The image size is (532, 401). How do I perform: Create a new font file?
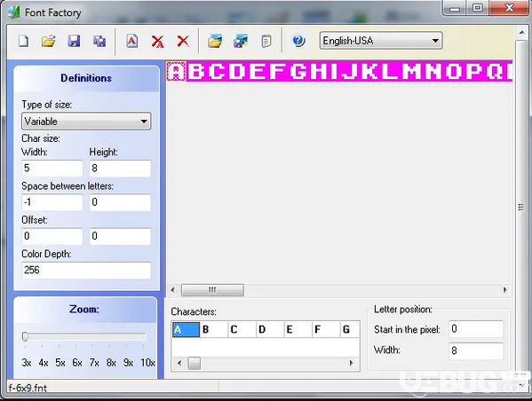(x=23, y=41)
